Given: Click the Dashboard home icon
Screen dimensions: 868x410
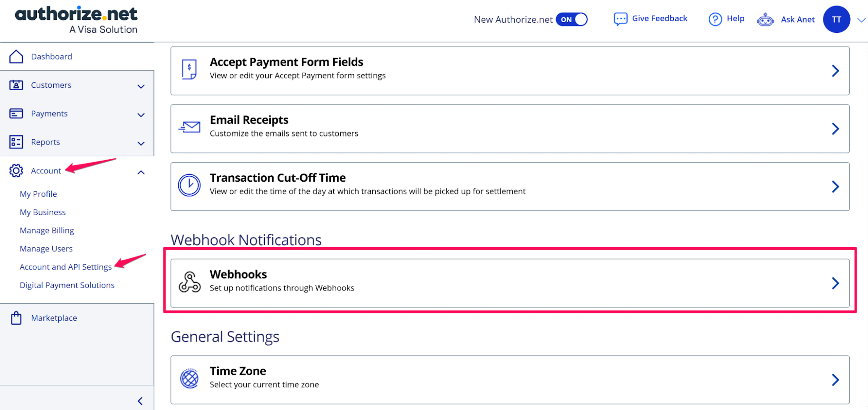Looking at the screenshot, I should coord(16,56).
